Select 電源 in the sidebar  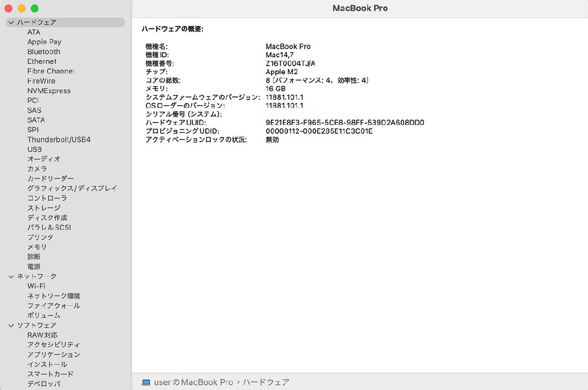tap(34, 267)
